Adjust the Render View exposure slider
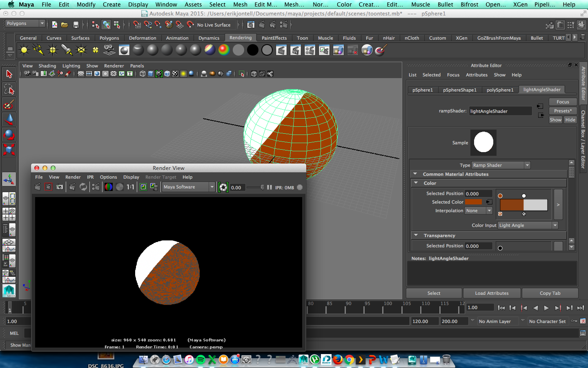 coord(255,187)
